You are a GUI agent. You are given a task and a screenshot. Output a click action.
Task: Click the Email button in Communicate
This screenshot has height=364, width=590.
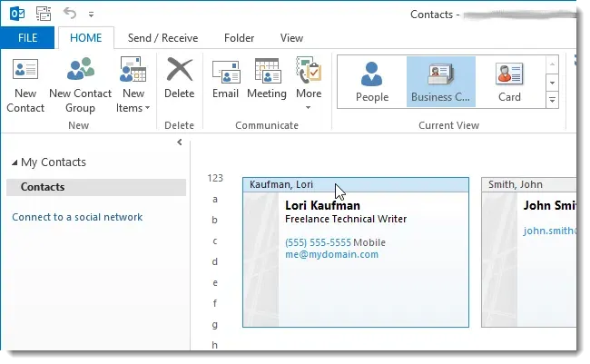pos(224,79)
